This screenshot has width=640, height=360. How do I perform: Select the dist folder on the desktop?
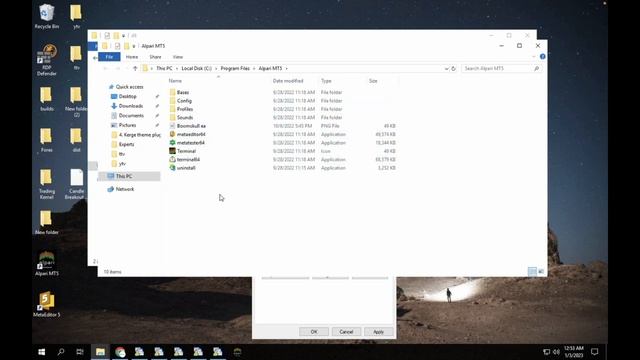point(76,140)
